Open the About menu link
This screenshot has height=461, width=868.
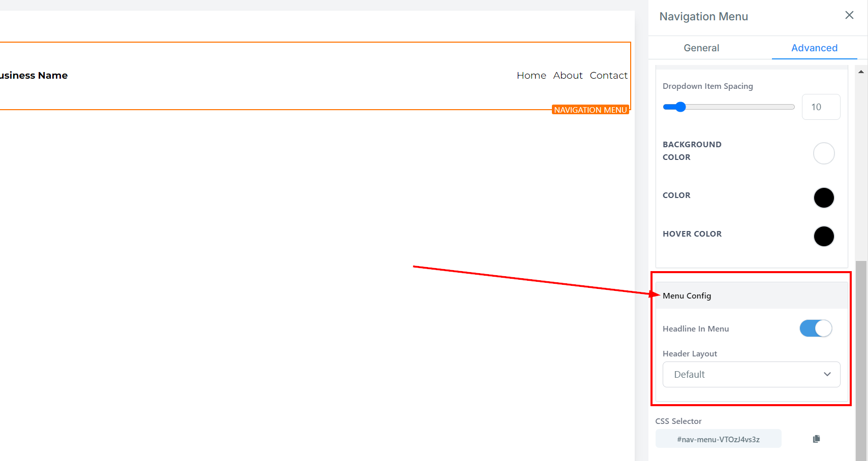pyautogui.click(x=568, y=76)
